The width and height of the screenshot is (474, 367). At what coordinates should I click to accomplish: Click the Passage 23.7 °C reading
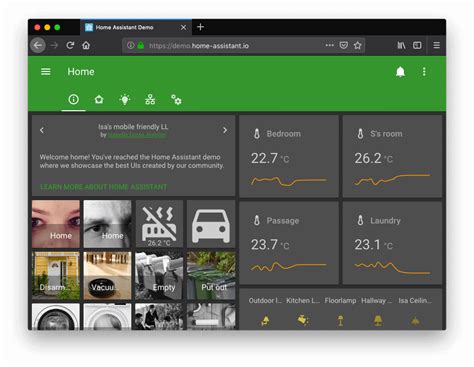point(270,245)
